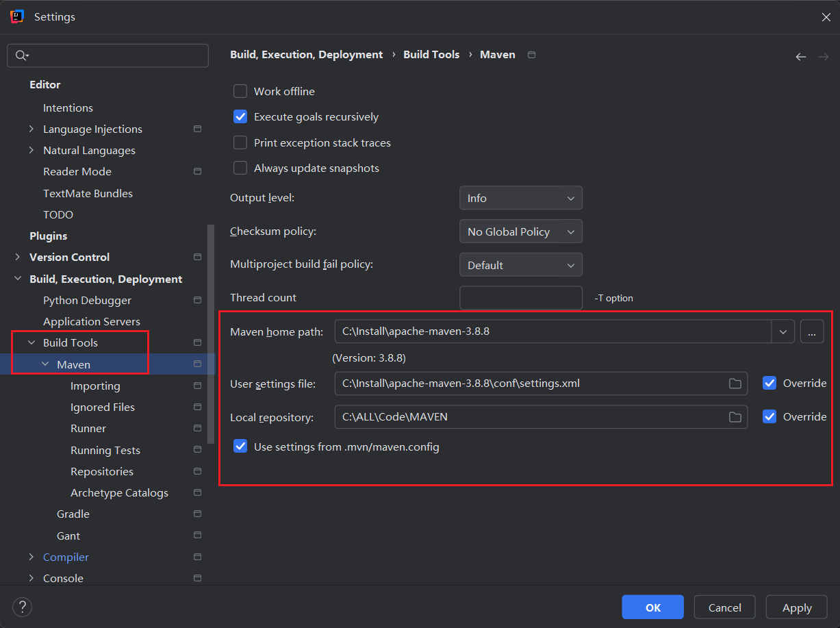Click project icon beside Ignored Files row
Screen dimensions: 840x628
[x=197, y=407]
